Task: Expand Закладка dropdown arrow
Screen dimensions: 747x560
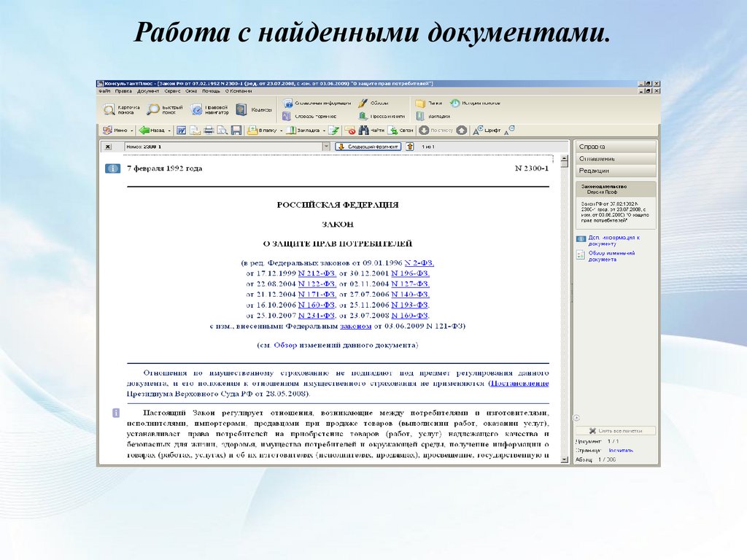Action: point(324,131)
